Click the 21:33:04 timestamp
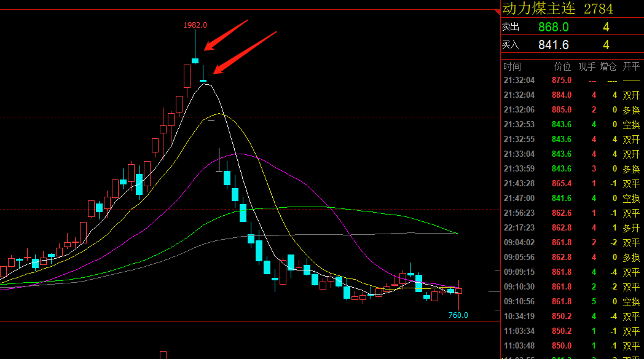The image size is (644, 359). 519,154
